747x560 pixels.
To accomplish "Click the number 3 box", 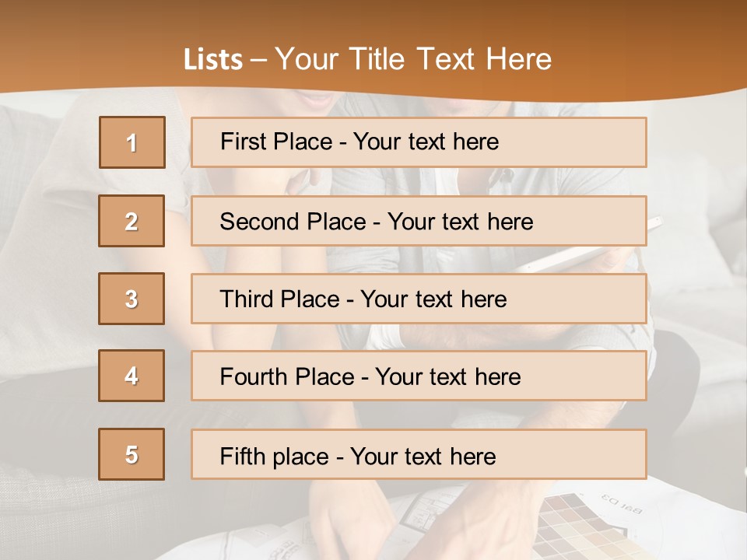I will click(132, 299).
